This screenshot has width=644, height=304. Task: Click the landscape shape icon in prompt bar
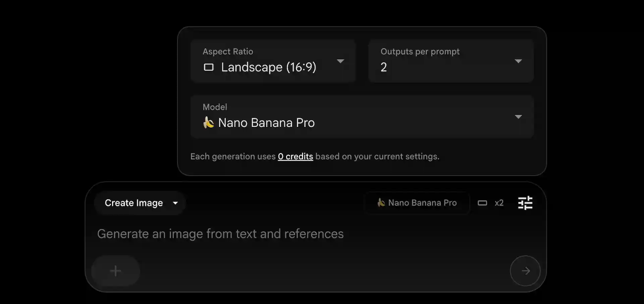tap(482, 203)
